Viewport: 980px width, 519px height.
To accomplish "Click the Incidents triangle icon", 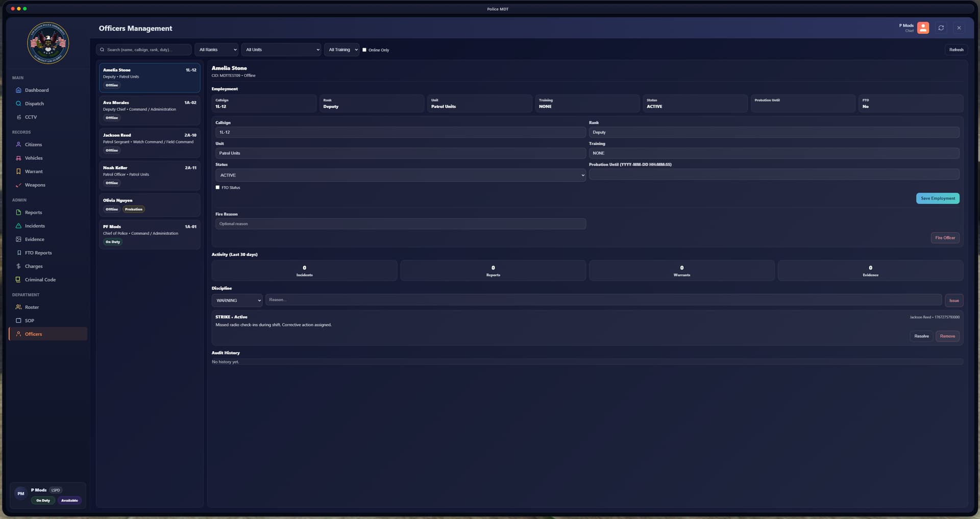I will [18, 226].
